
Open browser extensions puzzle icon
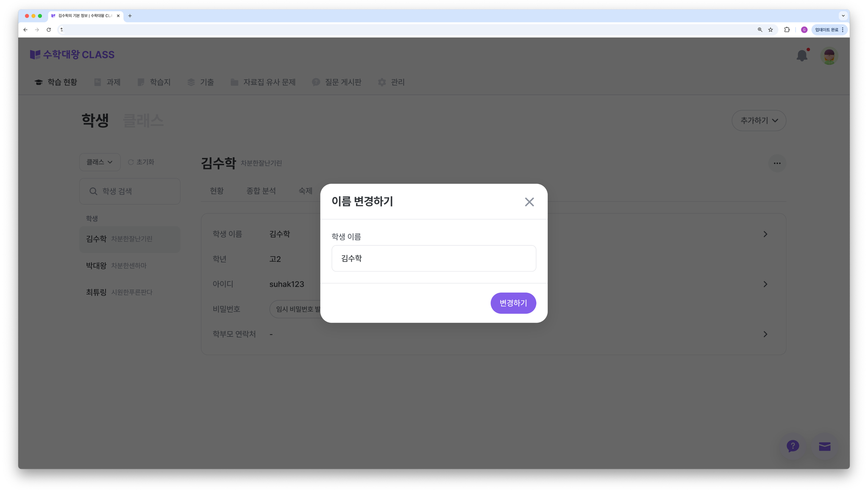click(x=787, y=30)
